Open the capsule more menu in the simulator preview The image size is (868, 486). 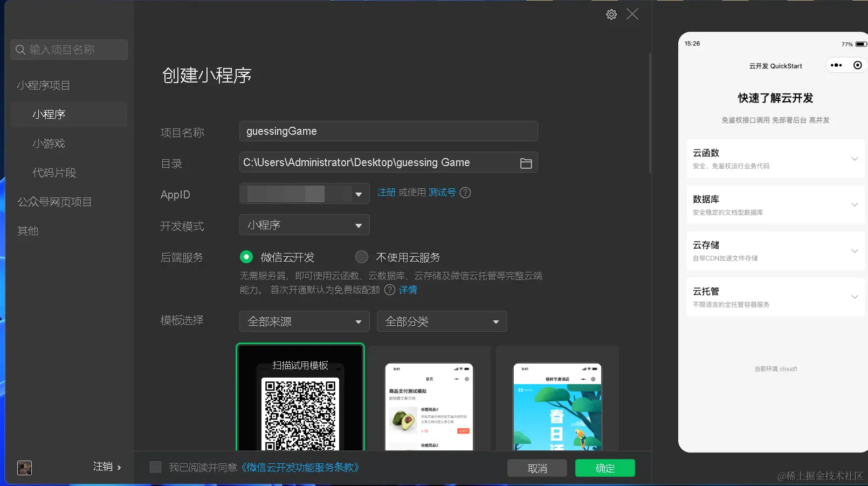(836, 65)
